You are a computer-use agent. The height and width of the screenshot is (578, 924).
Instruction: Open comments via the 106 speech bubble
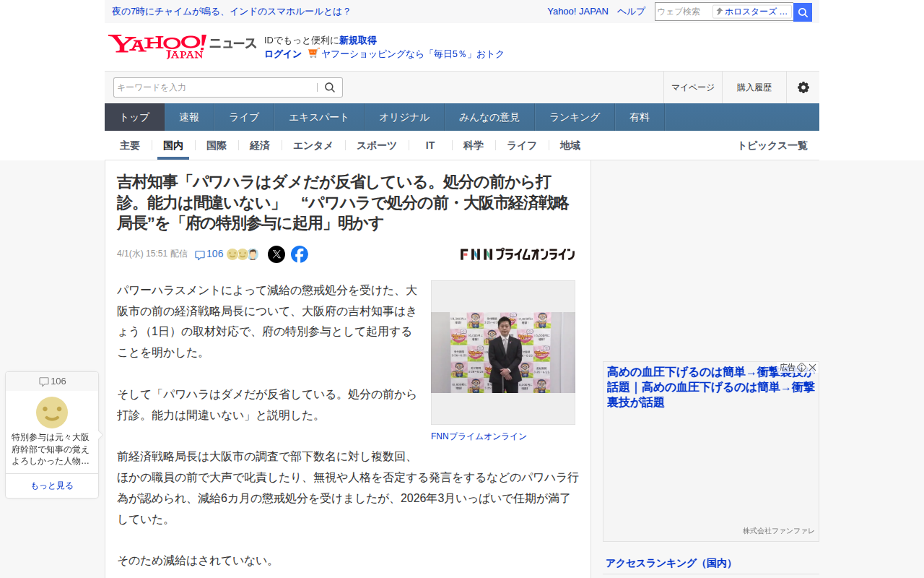click(209, 254)
